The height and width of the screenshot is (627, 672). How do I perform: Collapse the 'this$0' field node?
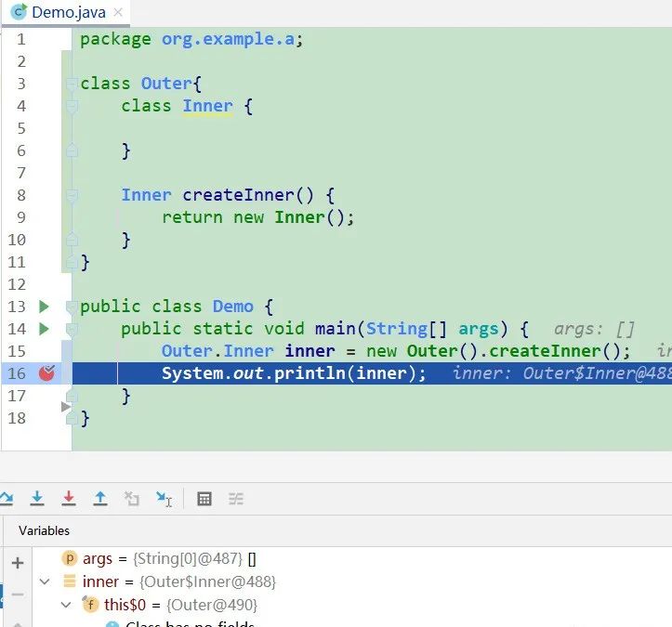tap(65, 605)
